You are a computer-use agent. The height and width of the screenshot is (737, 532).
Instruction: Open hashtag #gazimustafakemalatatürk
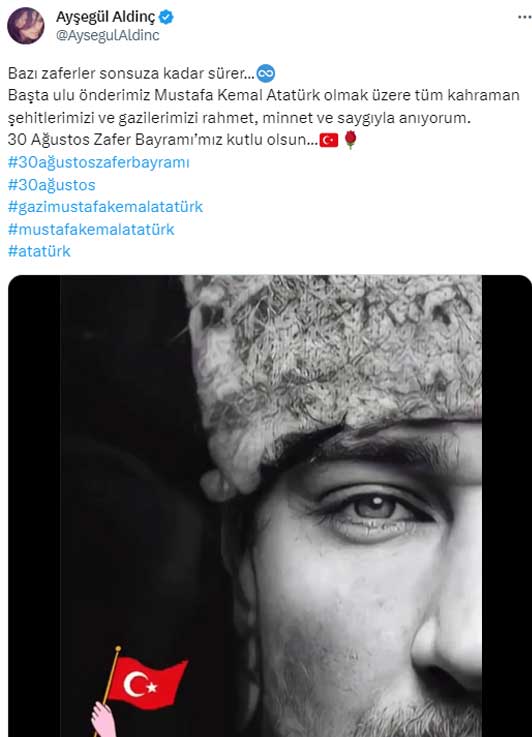pos(105,207)
